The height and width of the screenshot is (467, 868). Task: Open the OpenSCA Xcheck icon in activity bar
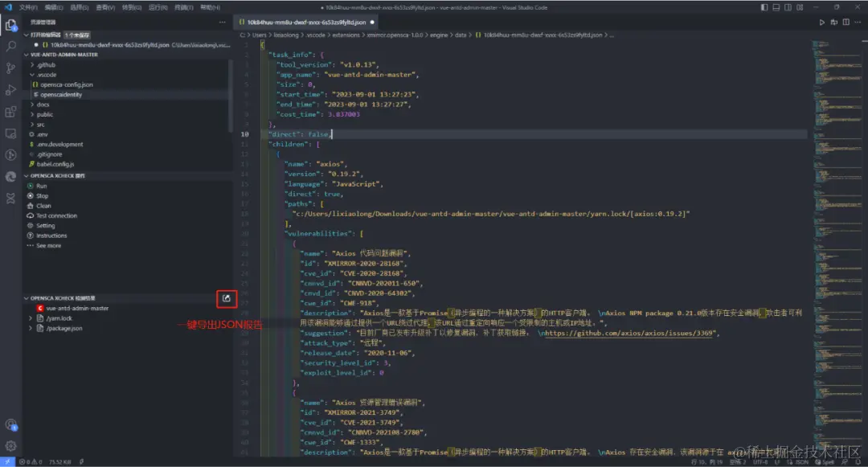10,198
